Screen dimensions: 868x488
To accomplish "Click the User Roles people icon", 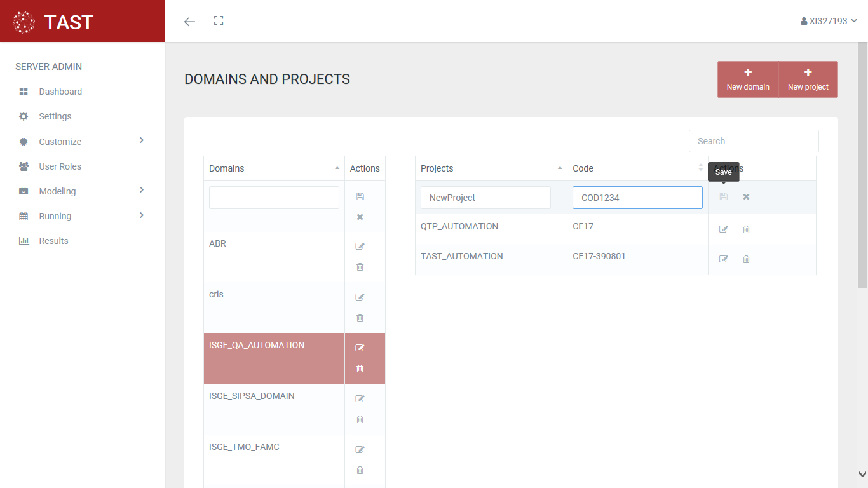I will click(x=24, y=166).
